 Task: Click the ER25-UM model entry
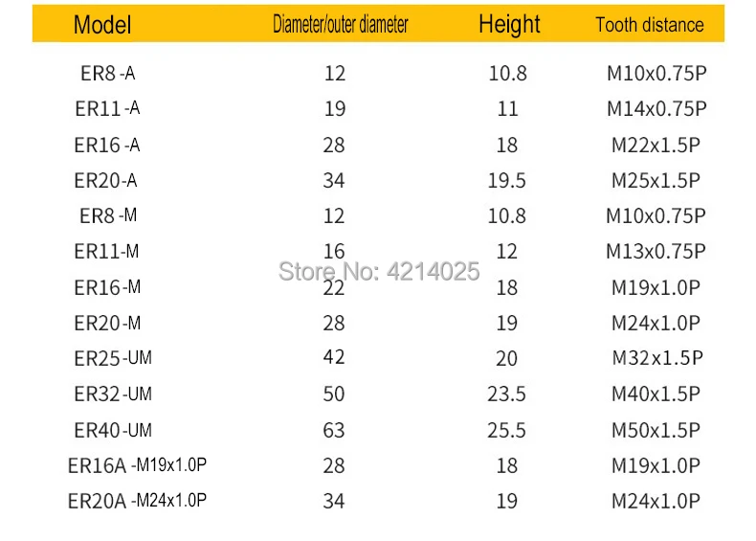point(113,358)
